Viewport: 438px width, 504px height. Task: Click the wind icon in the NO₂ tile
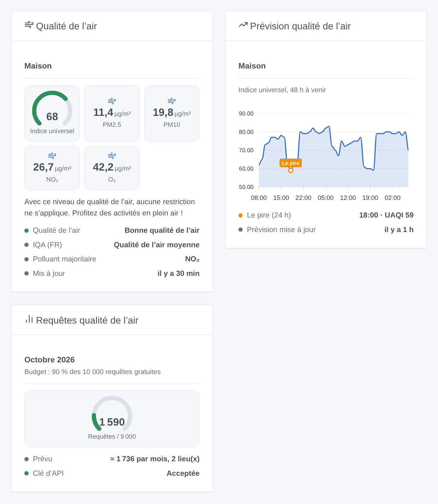[x=52, y=156]
